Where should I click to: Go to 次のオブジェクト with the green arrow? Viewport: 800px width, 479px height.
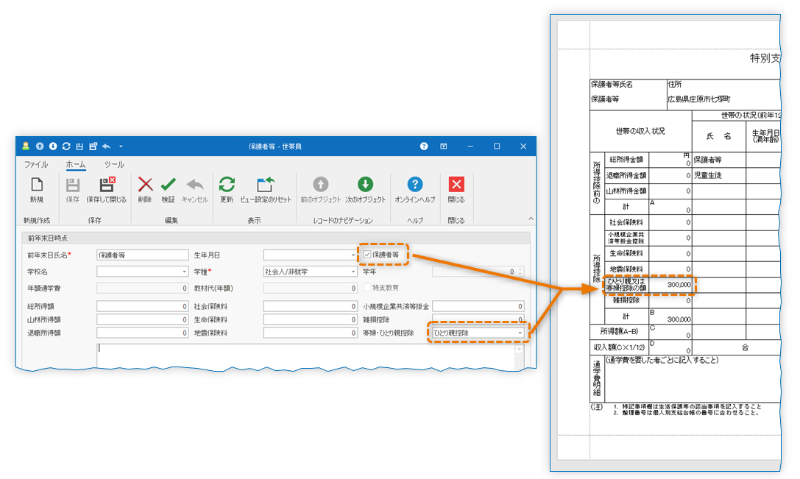pos(366,185)
